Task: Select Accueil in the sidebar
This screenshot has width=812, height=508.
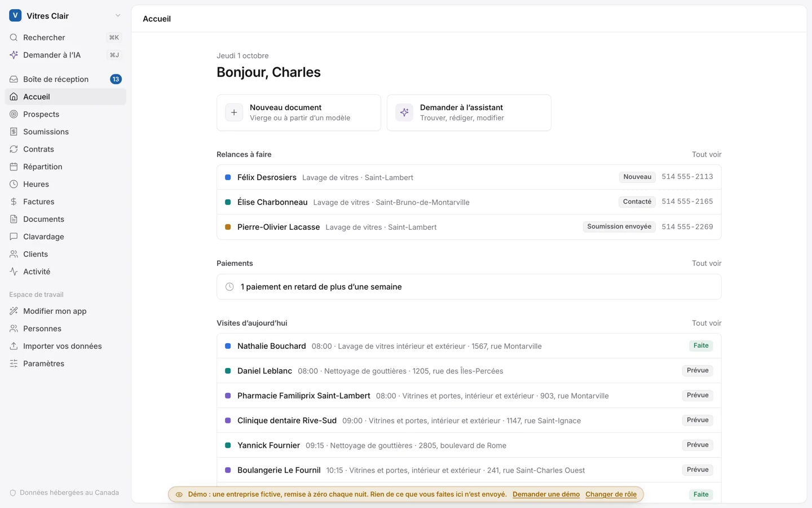Action: 65,97
